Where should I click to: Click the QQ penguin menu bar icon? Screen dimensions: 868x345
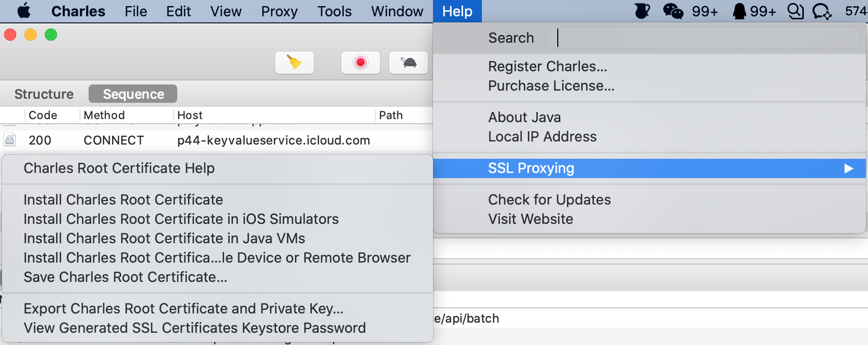pos(739,11)
